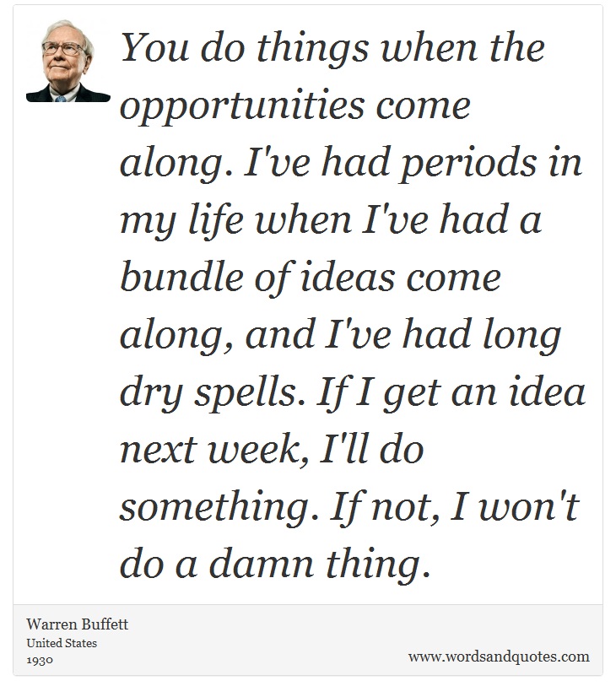Click the word "periods" in the quote
This screenshot has height=697, width=616.
[468, 164]
